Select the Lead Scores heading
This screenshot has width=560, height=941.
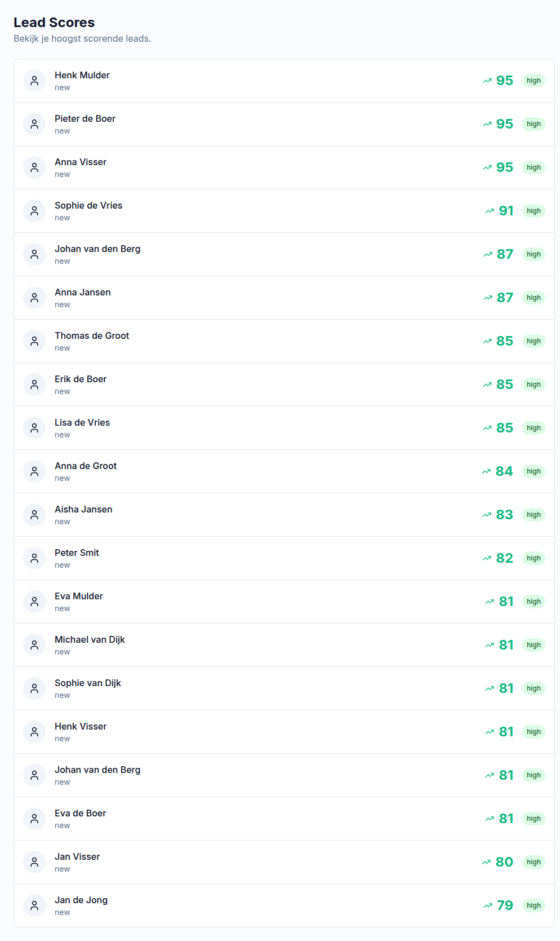click(x=55, y=23)
